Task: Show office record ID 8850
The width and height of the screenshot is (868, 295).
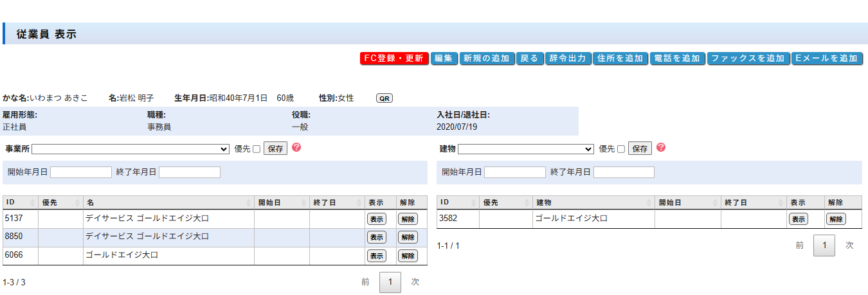Action: tap(376, 237)
